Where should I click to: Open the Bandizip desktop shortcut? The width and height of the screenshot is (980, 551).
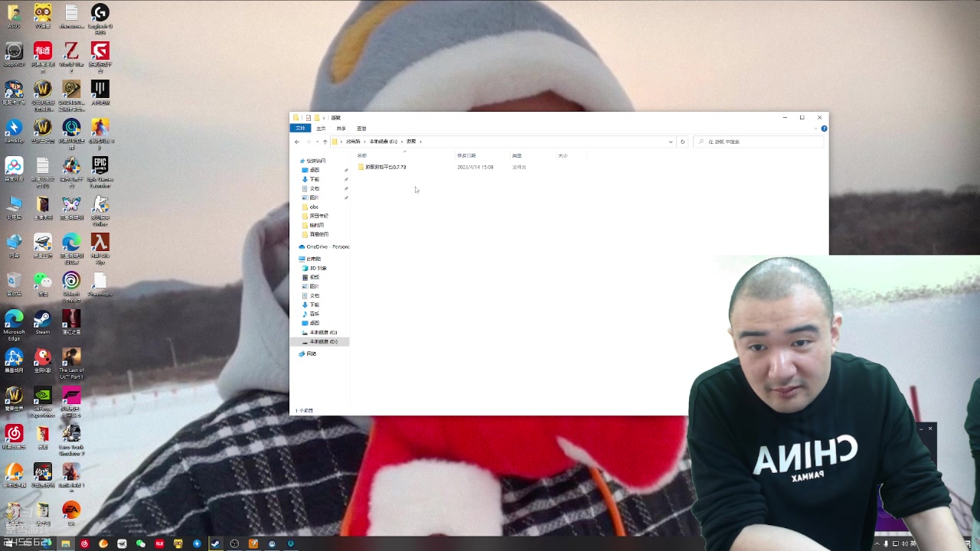click(x=14, y=131)
